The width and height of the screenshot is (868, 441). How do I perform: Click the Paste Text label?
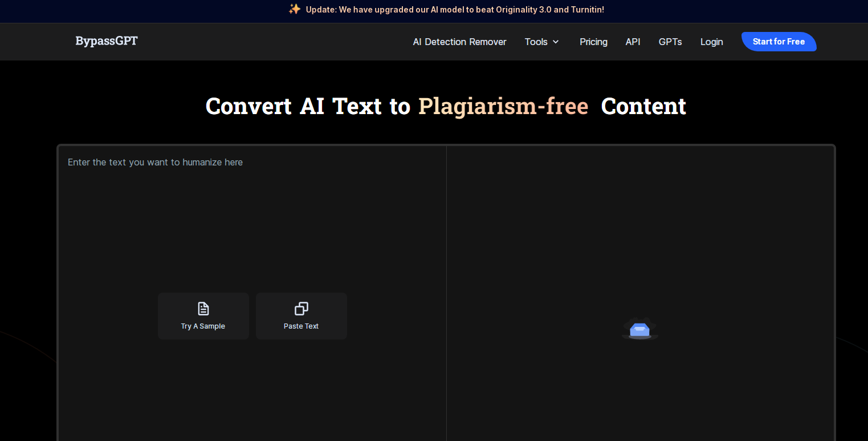(x=301, y=326)
